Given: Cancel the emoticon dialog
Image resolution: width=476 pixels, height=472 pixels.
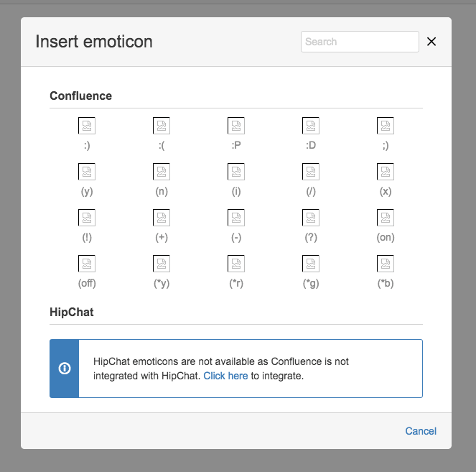Looking at the screenshot, I should (421, 431).
